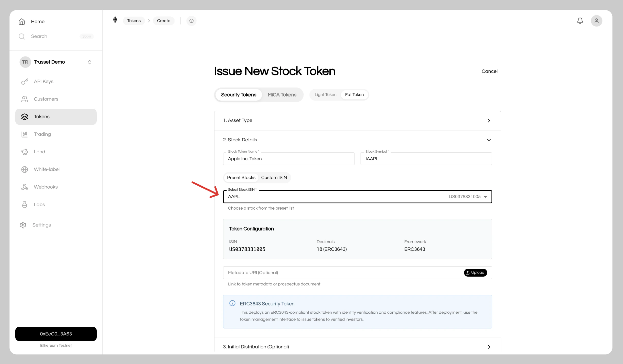The height and width of the screenshot is (364, 623).
Task: Select the Custom ISIN option
Action: point(274,177)
